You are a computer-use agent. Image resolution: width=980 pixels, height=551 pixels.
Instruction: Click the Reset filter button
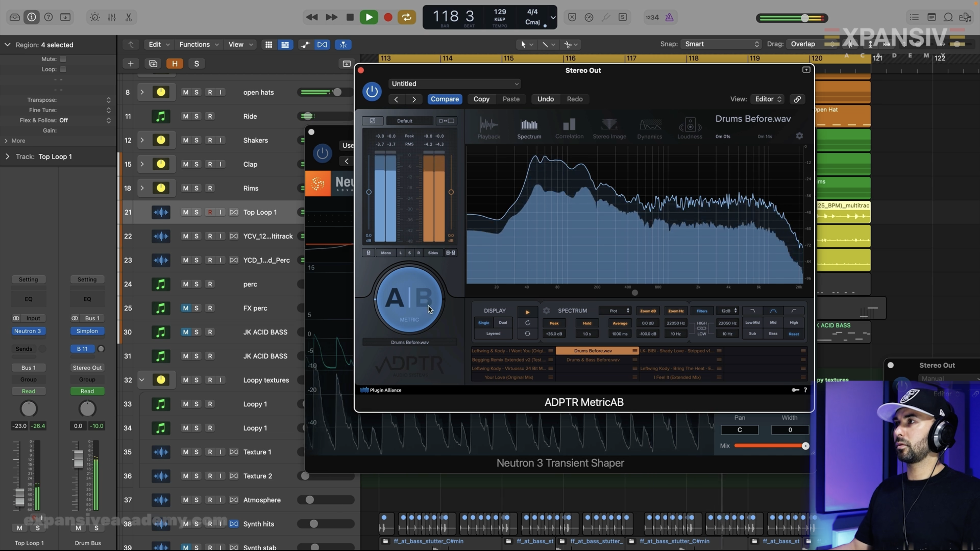[794, 334]
